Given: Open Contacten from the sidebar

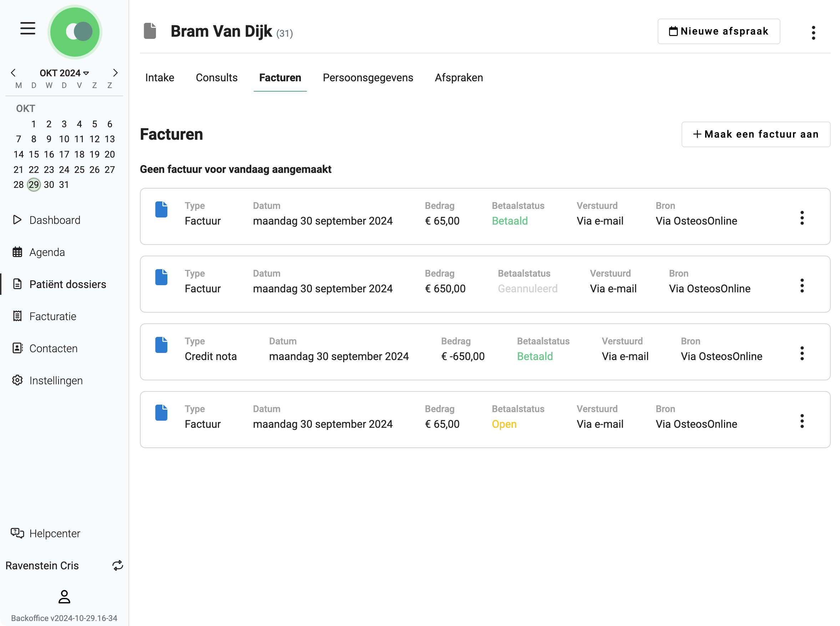Looking at the screenshot, I should click(53, 349).
